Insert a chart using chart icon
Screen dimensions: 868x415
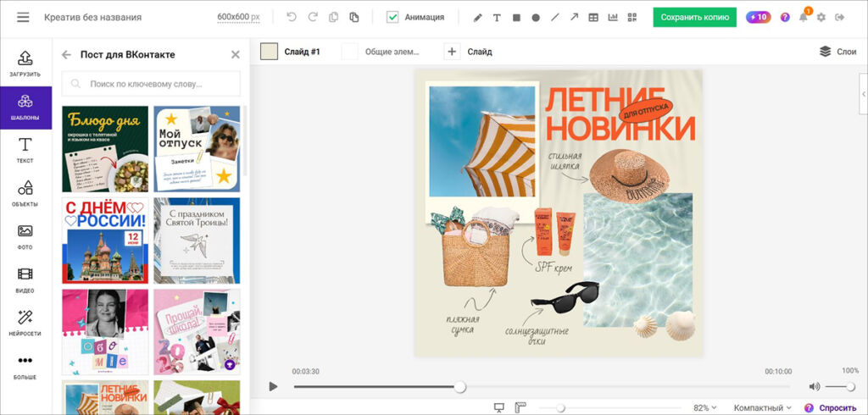(x=613, y=17)
